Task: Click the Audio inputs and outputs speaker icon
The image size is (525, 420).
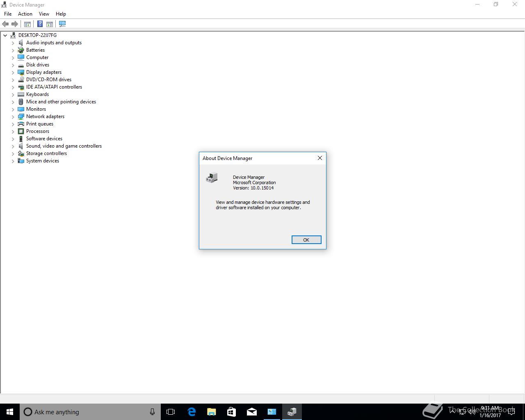Action: (21, 43)
